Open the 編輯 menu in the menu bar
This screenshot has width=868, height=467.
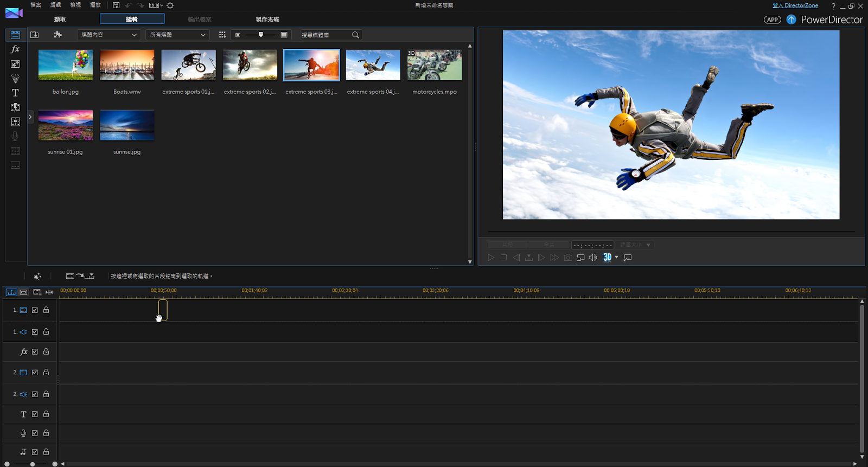pos(55,5)
